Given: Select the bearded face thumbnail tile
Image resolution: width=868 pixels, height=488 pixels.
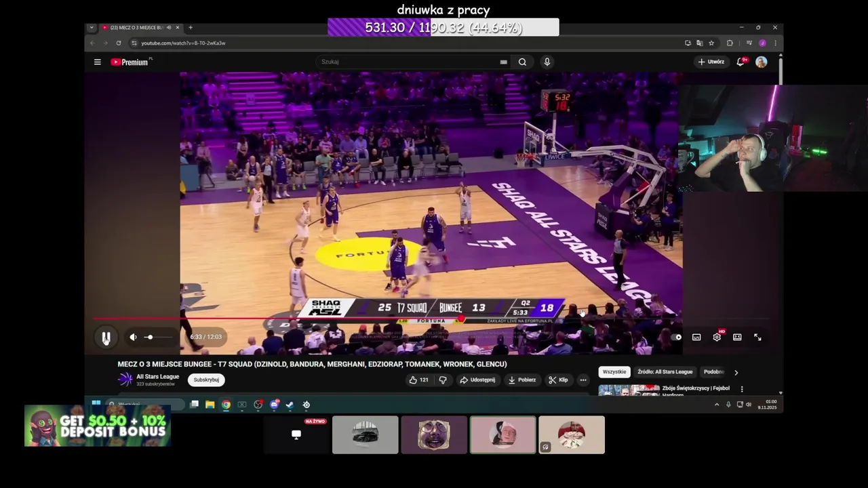Looking at the screenshot, I should [434, 434].
